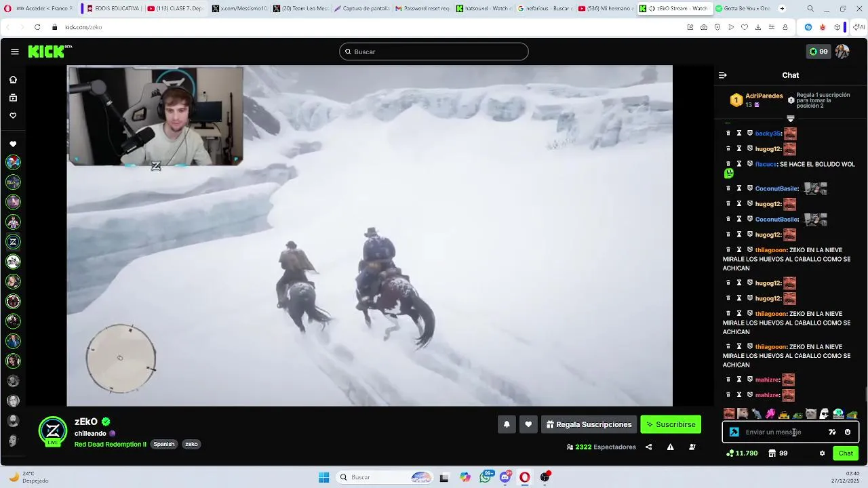Select the Spanish tag
This screenshot has width=868, height=488.
pyautogui.click(x=164, y=445)
